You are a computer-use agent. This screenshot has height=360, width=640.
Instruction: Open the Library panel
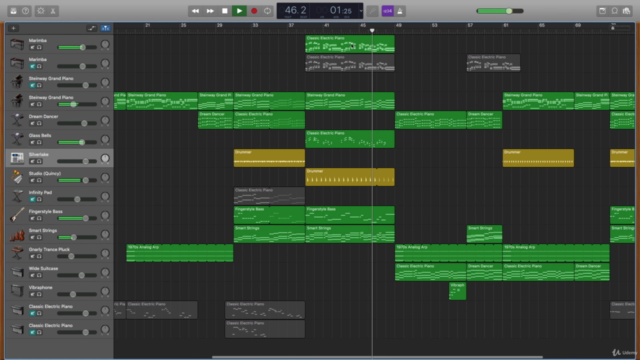point(13,11)
